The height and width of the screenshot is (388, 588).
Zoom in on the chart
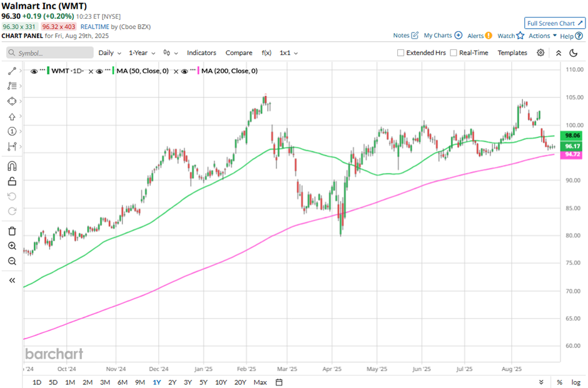point(12,246)
